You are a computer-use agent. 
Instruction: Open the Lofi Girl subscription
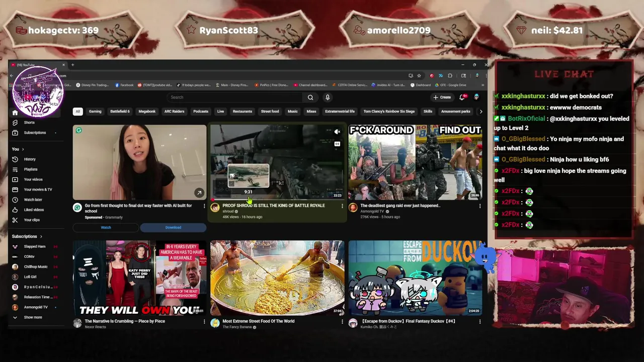coord(30,277)
